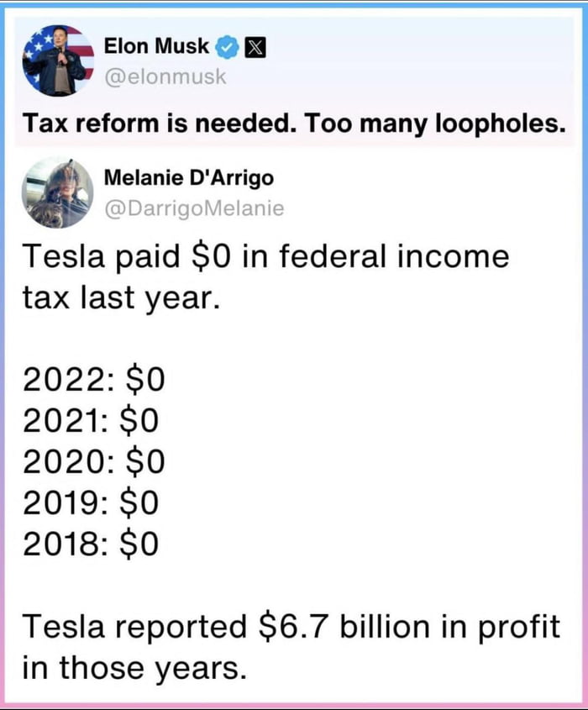Select the "2019: $0" line
This screenshot has height=710, width=588.
[x=91, y=502]
